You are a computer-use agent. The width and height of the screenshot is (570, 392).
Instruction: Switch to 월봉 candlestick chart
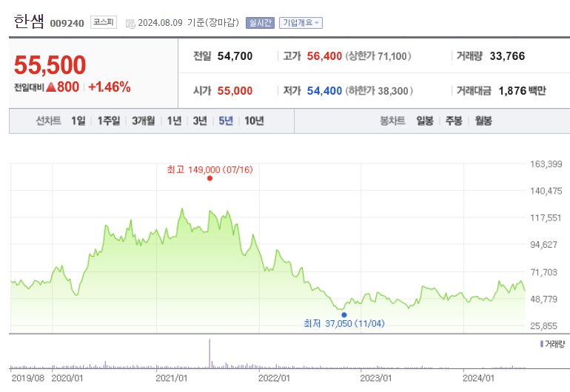coord(483,121)
